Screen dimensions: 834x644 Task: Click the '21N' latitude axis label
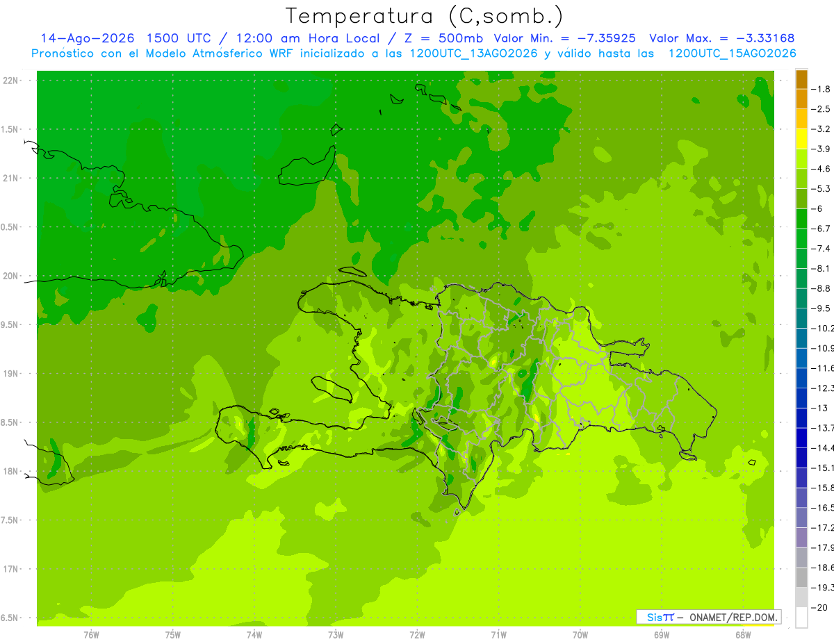point(10,178)
